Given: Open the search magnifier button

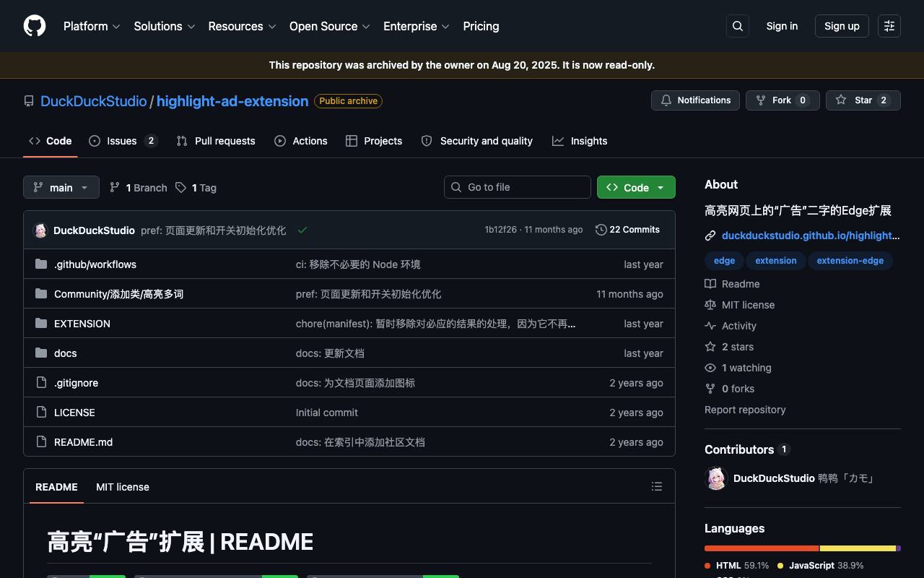Looking at the screenshot, I should click(x=738, y=26).
